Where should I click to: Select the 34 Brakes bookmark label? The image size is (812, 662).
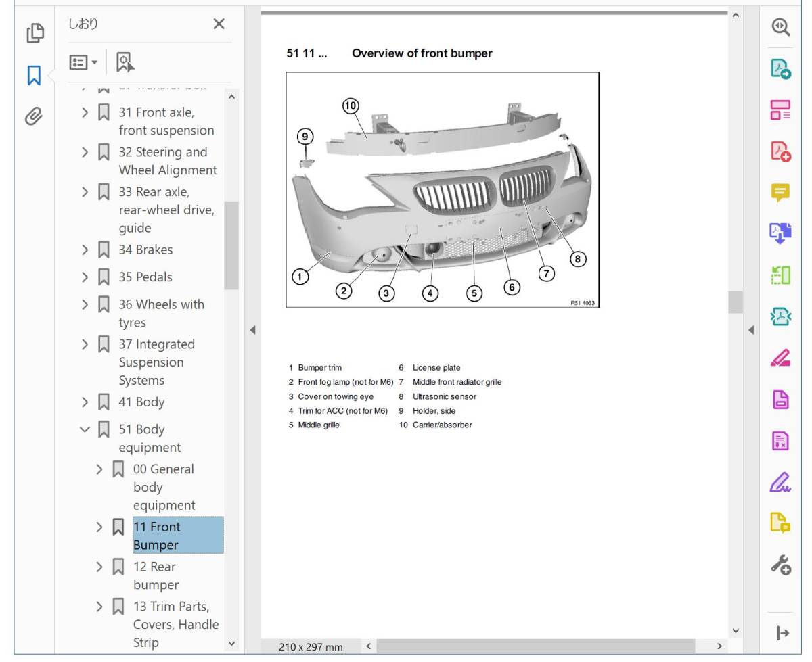tap(145, 250)
